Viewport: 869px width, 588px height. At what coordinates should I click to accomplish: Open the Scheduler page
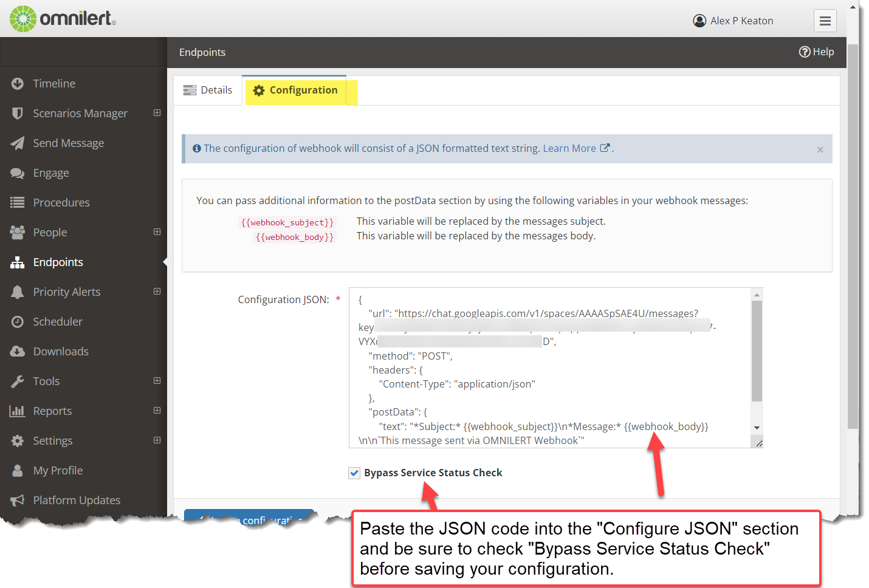(x=58, y=321)
